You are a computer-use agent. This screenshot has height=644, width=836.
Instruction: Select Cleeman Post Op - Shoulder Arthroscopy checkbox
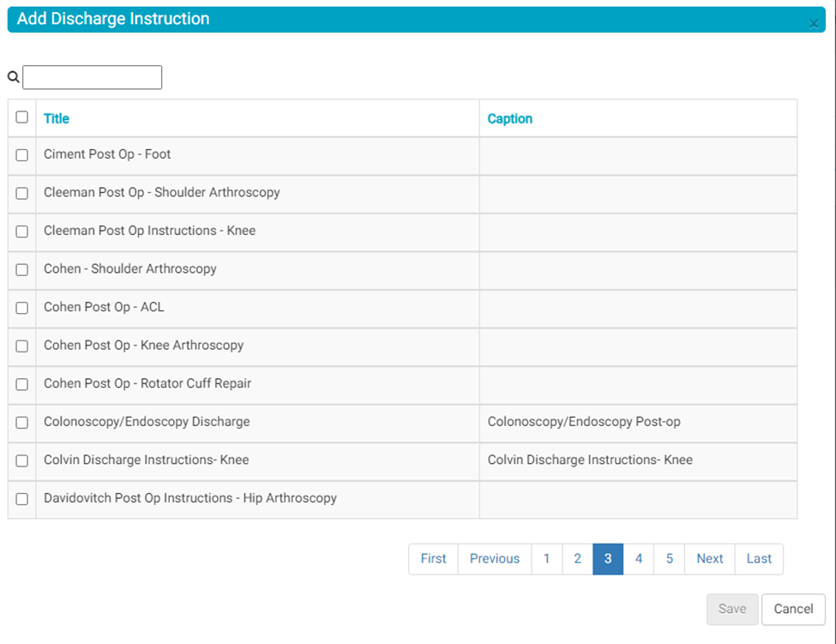pos(22,194)
